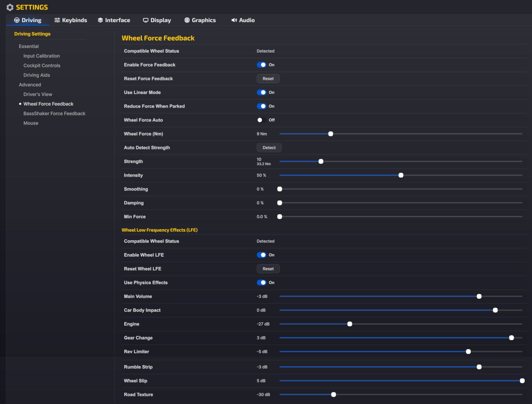532x404 pixels.
Task: Turn off Use Linear Mode
Action: [x=261, y=92]
